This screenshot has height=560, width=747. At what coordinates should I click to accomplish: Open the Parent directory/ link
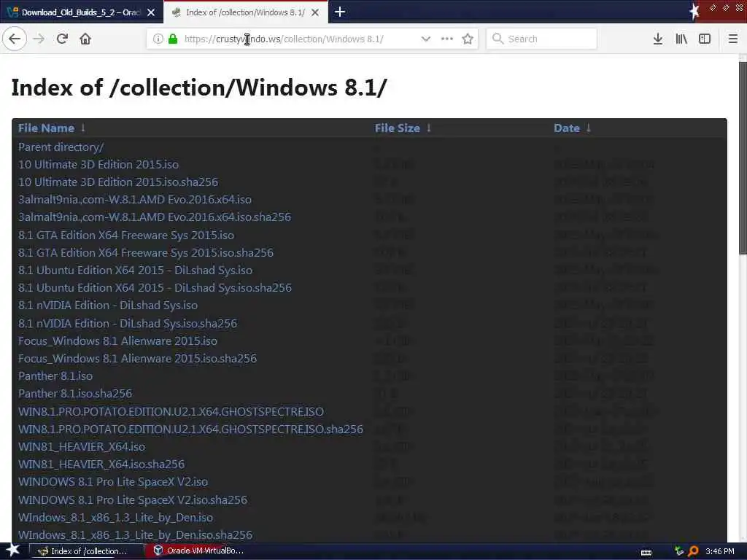tap(61, 147)
